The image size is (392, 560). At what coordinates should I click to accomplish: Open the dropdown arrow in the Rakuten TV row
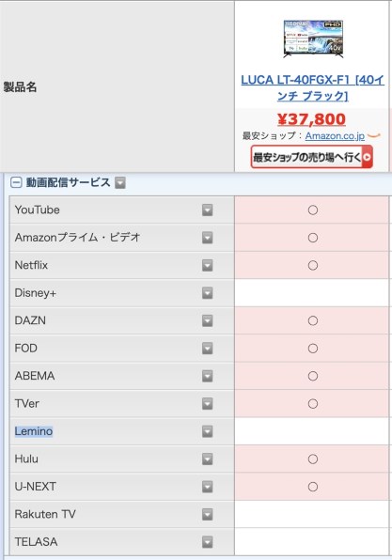click(x=207, y=514)
